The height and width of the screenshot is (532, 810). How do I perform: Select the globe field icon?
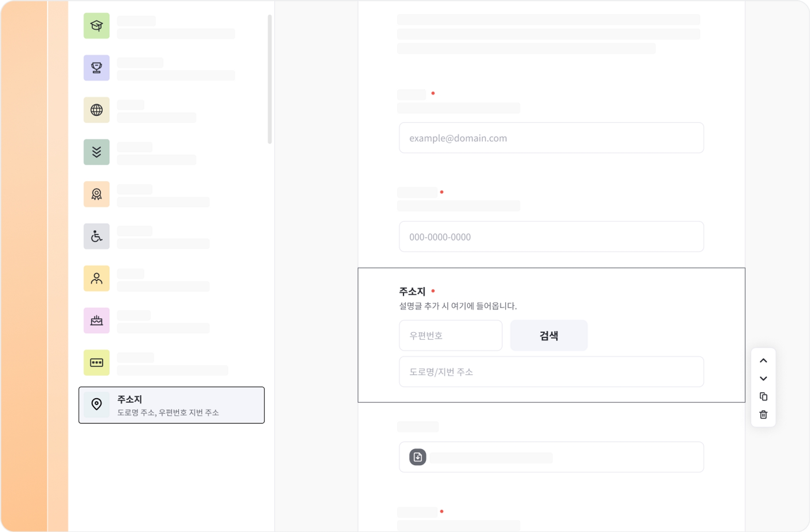click(x=96, y=110)
